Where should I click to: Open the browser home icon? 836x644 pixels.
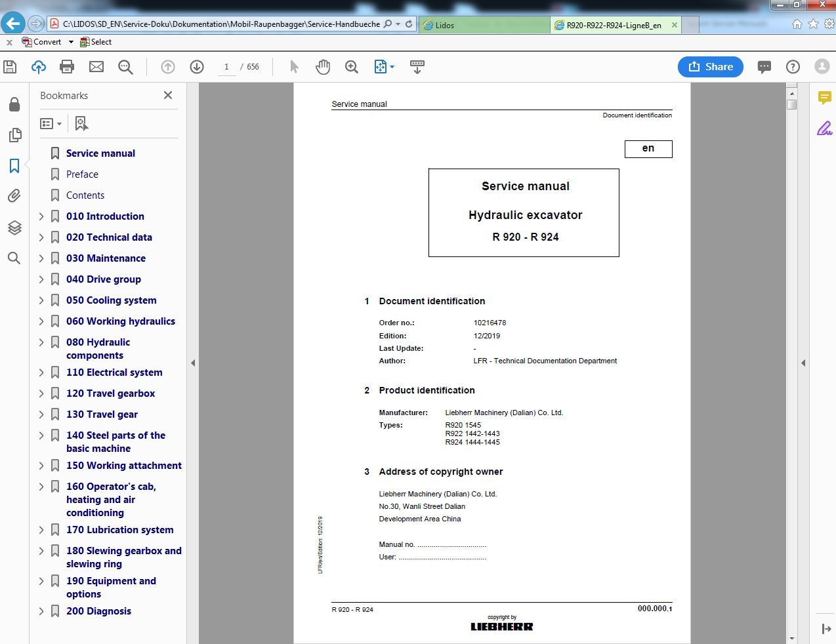(797, 24)
